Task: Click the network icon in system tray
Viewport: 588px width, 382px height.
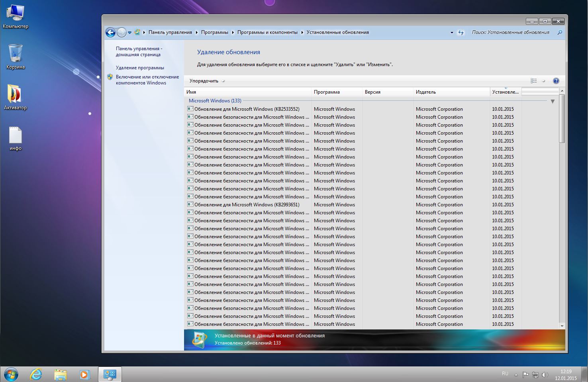Action: 535,375
